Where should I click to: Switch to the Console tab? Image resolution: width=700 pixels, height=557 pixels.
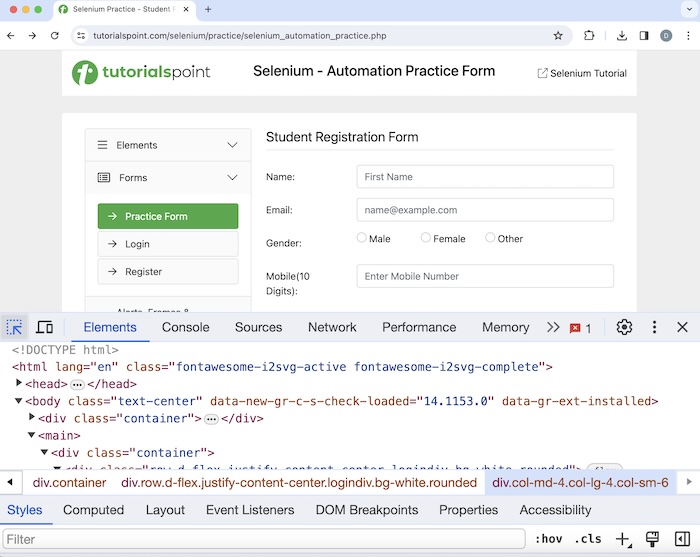point(185,327)
